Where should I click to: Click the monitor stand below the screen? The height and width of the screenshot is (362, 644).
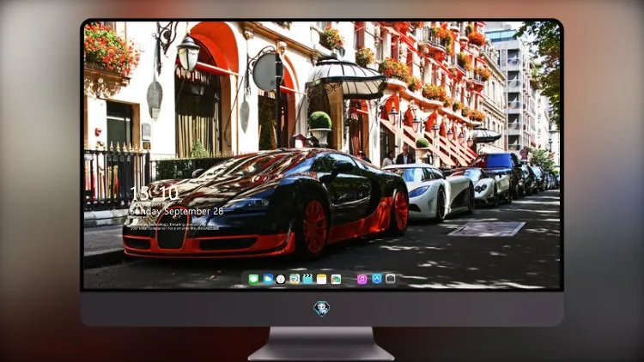tap(322, 343)
